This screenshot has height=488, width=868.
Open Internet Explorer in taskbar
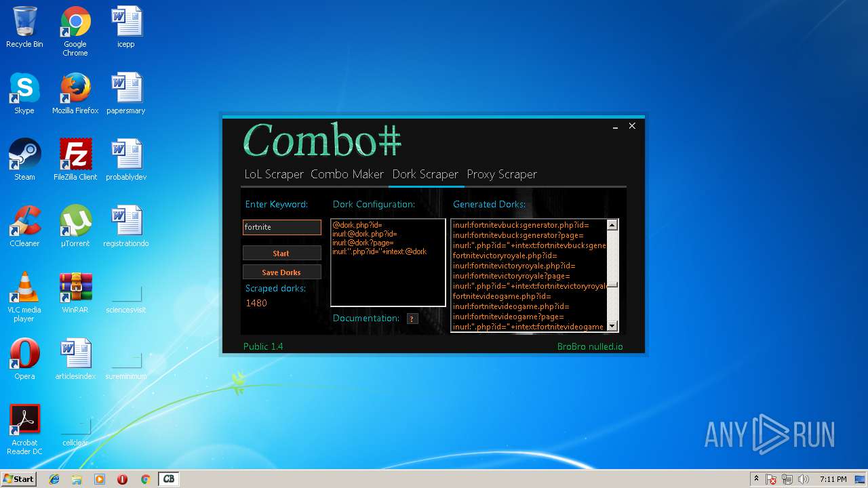[x=54, y=479]
